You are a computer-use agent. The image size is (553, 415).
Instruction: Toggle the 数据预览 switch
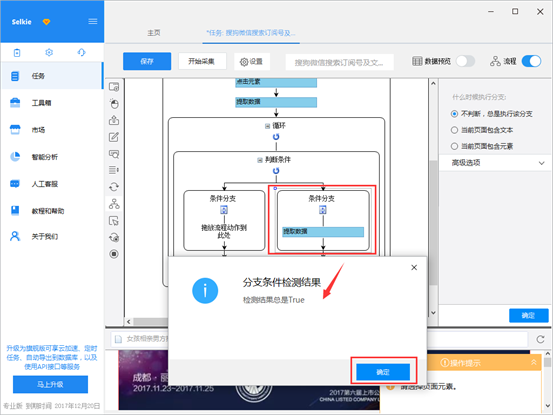pyautogui.click(x=466, y=61)
